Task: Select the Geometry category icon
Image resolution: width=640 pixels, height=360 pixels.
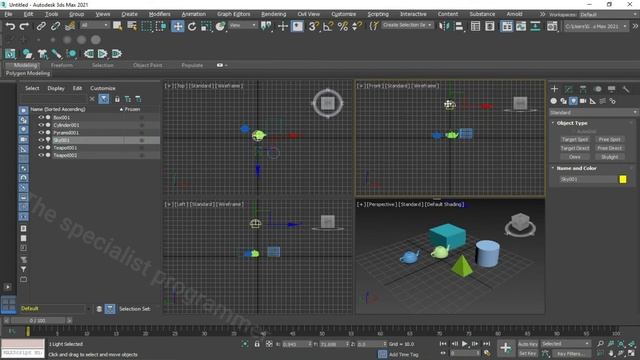Action: (x=553, y=101)
